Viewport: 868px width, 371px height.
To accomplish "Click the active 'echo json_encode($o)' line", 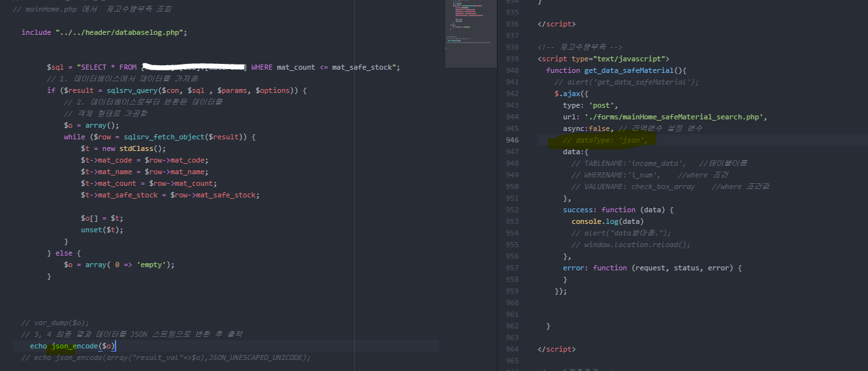I will click(x=72, y=346).
